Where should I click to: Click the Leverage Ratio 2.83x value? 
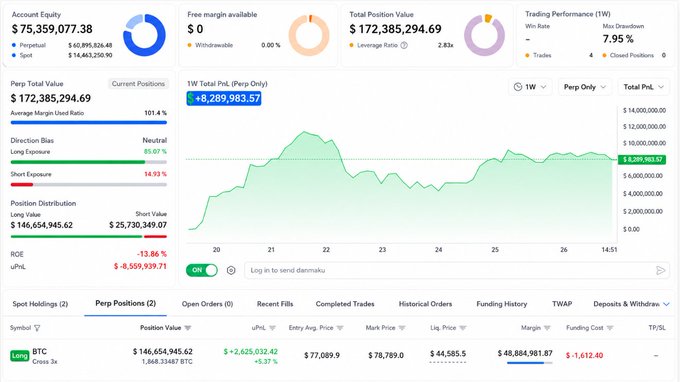coord(445,45)
